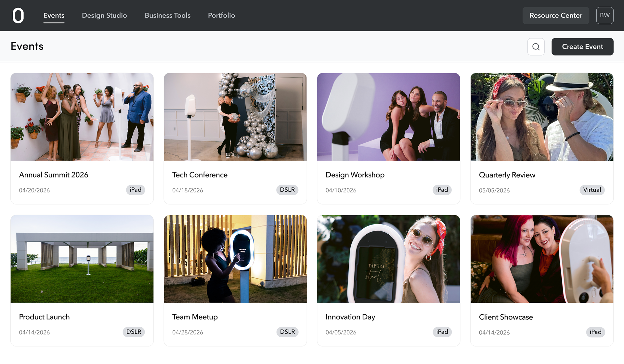Open the BW user avatar menu
The height and width of the screenshot is (364, 624).
tap(605, 16)
